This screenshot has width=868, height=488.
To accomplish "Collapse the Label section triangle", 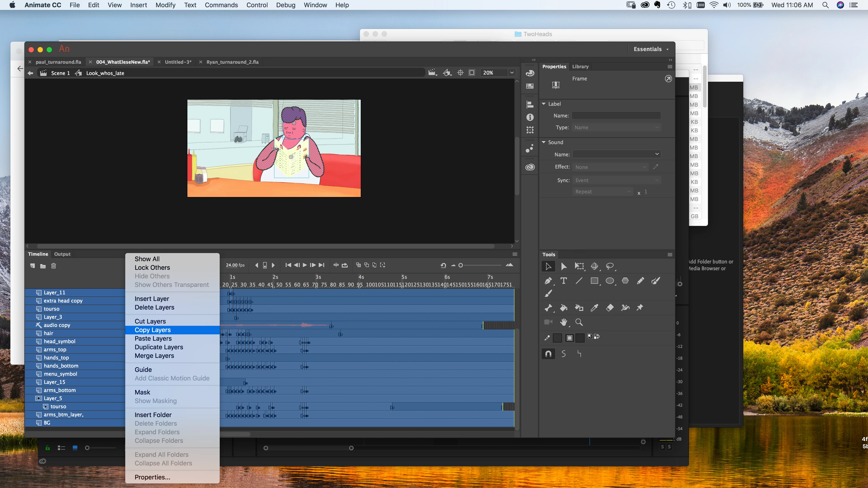I will [x=543, y=104].
